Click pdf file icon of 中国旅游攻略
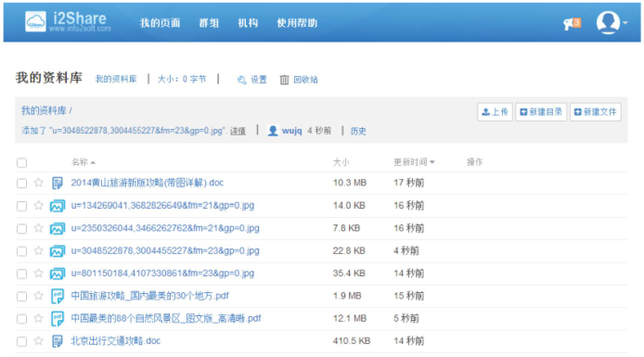This screenshot has width=644, height=357. click(58, 297)
